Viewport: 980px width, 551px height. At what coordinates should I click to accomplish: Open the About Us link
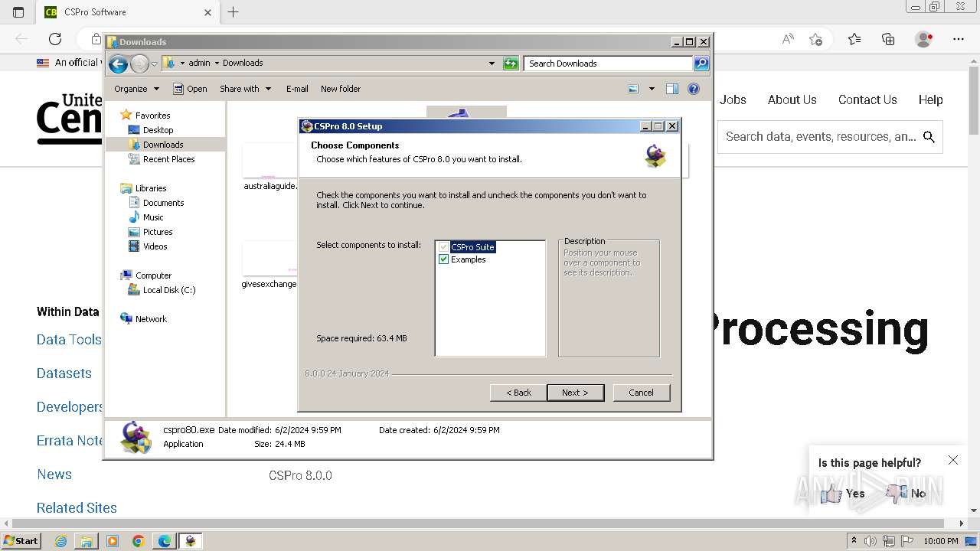[792, 99]
